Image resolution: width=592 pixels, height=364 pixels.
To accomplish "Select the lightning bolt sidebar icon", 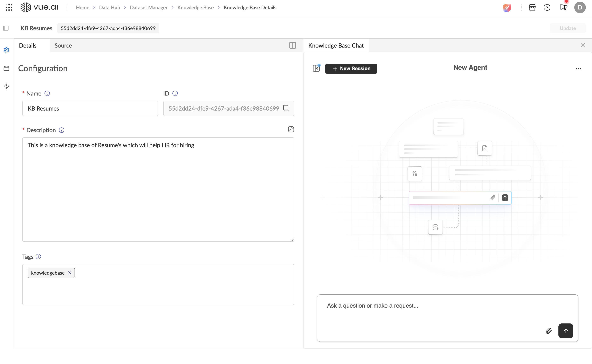I will click(x=7, y=86).
